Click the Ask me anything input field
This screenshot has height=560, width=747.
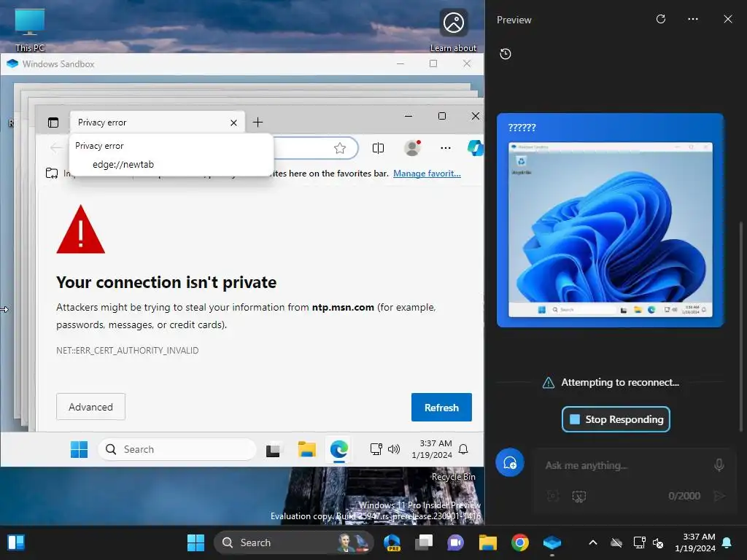click(x=624, y=465)
